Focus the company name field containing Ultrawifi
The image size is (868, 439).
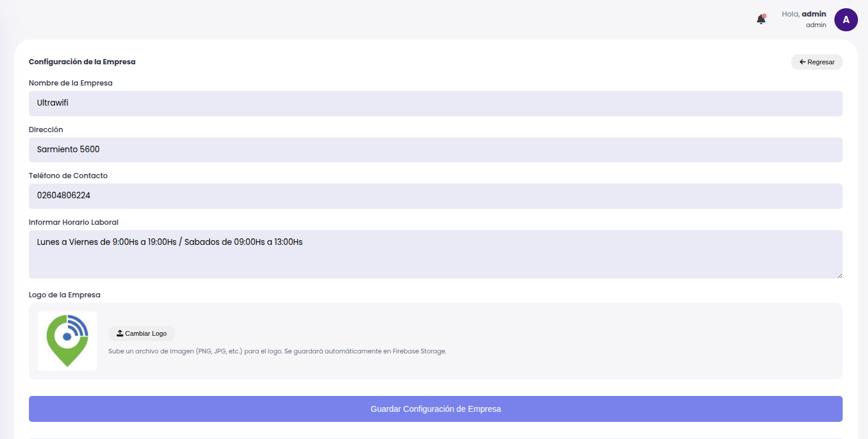[435, 103]
